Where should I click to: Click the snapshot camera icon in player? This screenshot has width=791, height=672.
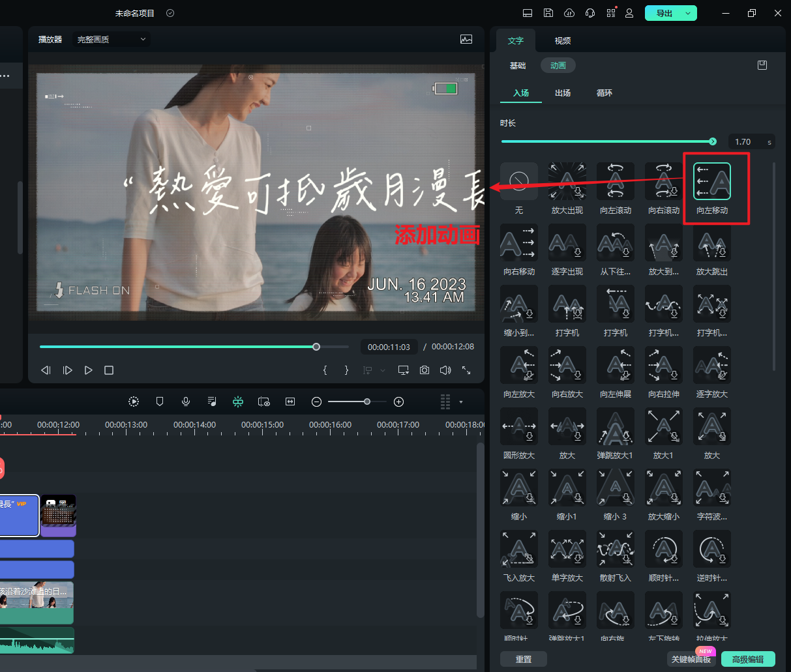(425, 370)
